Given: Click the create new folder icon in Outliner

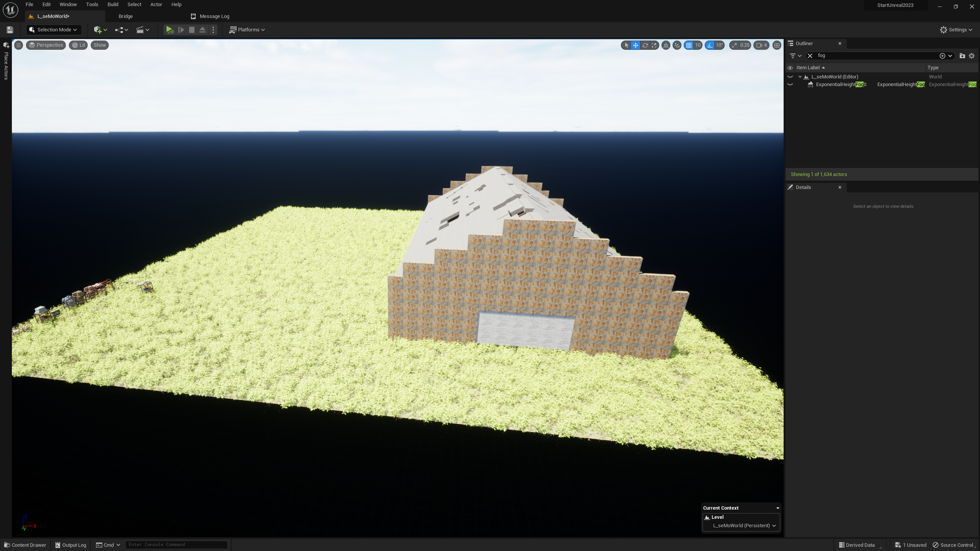Looking at the screenshot, I should [x=962, y=56].
